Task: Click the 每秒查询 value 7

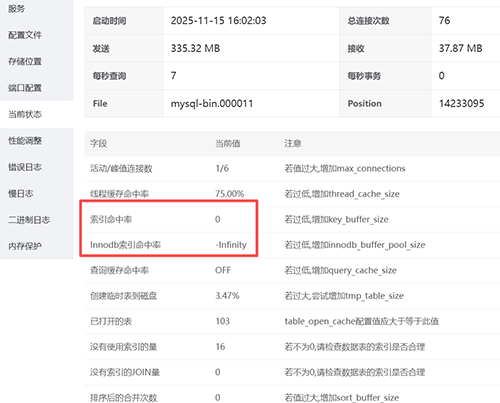Action: click(x=173, y=76)
